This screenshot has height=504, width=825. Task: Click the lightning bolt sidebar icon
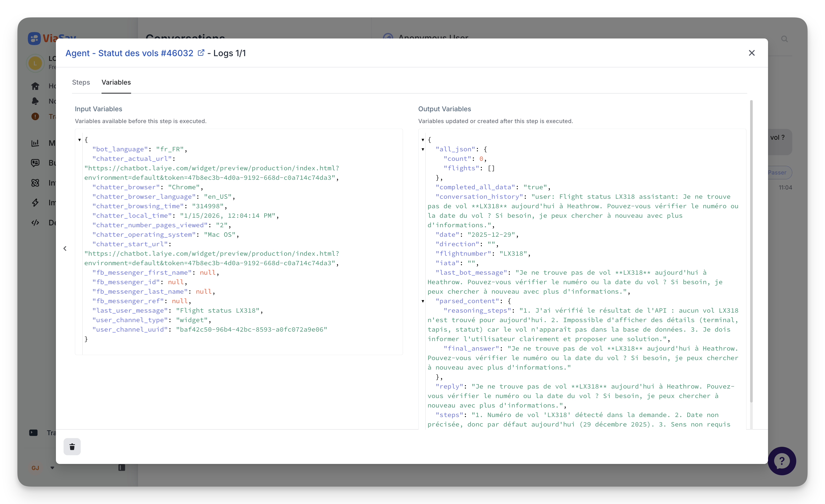point(35,202)
